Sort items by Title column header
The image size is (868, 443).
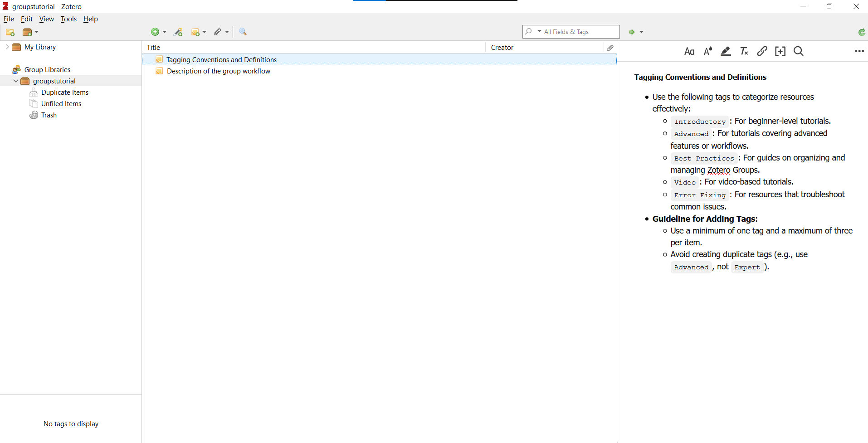coord(314,47)
